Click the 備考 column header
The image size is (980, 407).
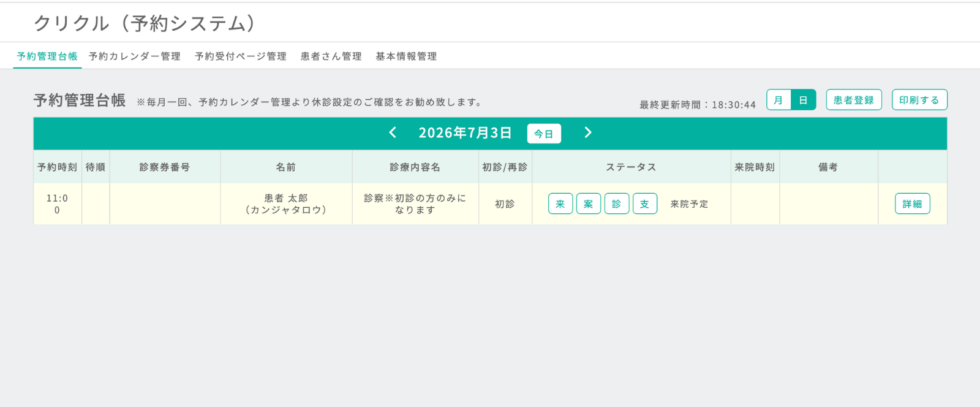coord(829,167)
